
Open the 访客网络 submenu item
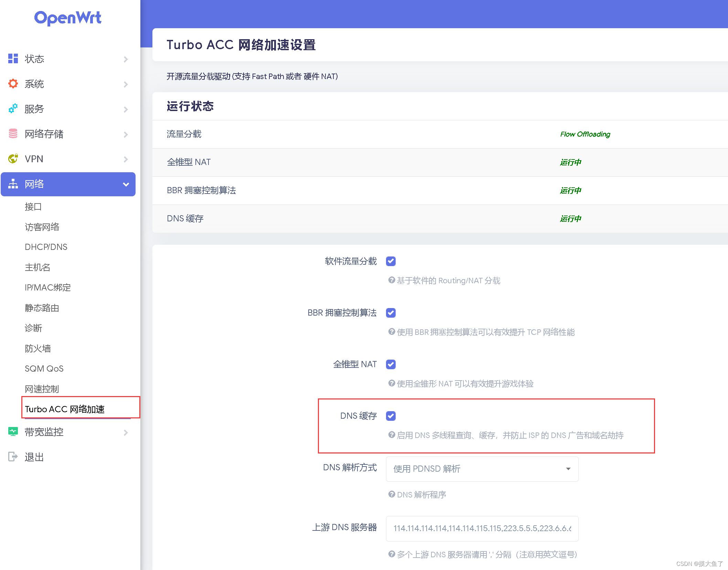[42, 227]
